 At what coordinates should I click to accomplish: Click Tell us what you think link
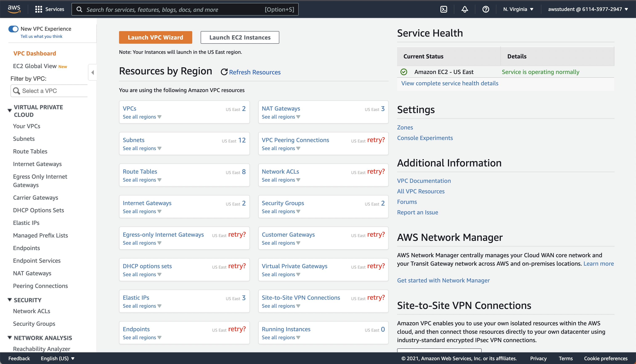click(41, 36)
